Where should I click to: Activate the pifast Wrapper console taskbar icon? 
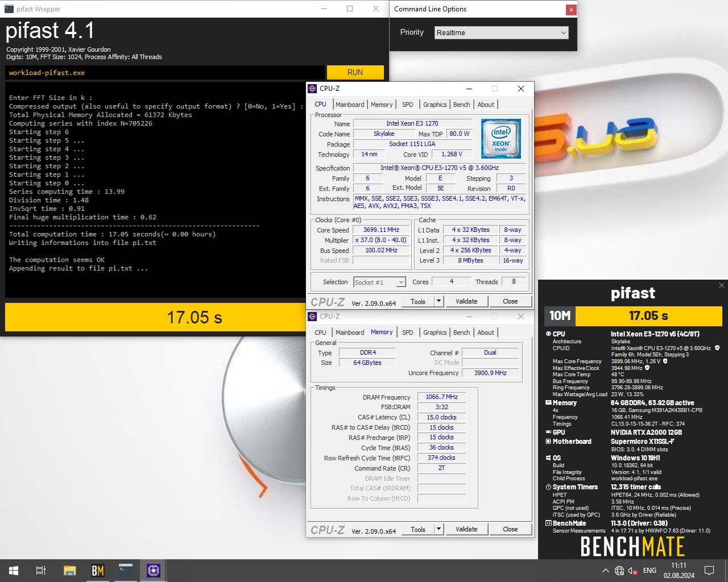[126, 571]
